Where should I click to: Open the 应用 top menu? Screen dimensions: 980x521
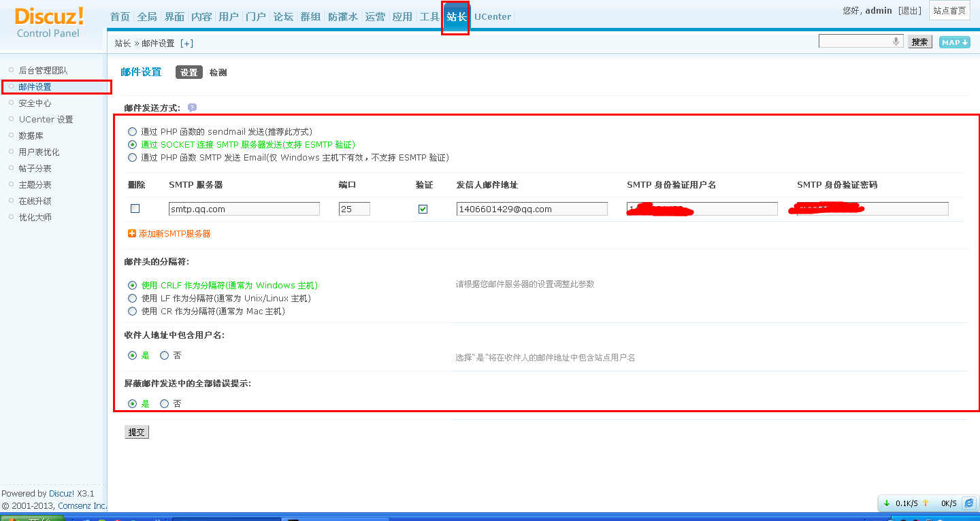coord(402,17)
